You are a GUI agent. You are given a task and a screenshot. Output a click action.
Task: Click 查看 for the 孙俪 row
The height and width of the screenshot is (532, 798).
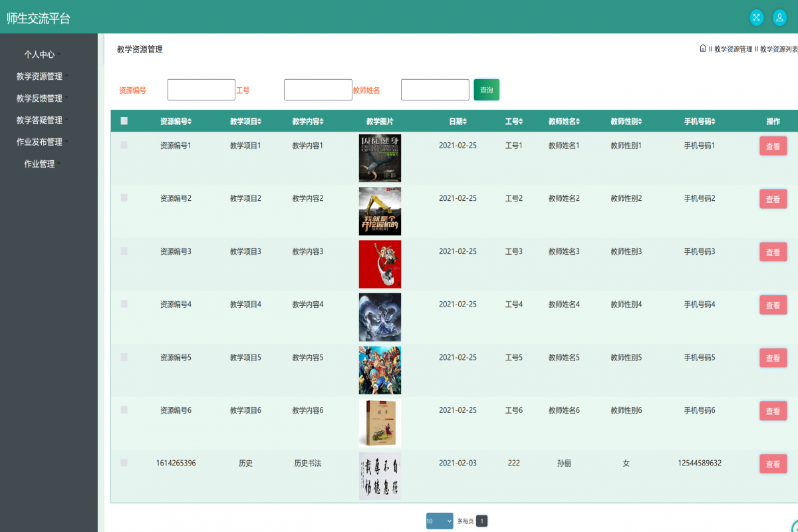point(773,464)
